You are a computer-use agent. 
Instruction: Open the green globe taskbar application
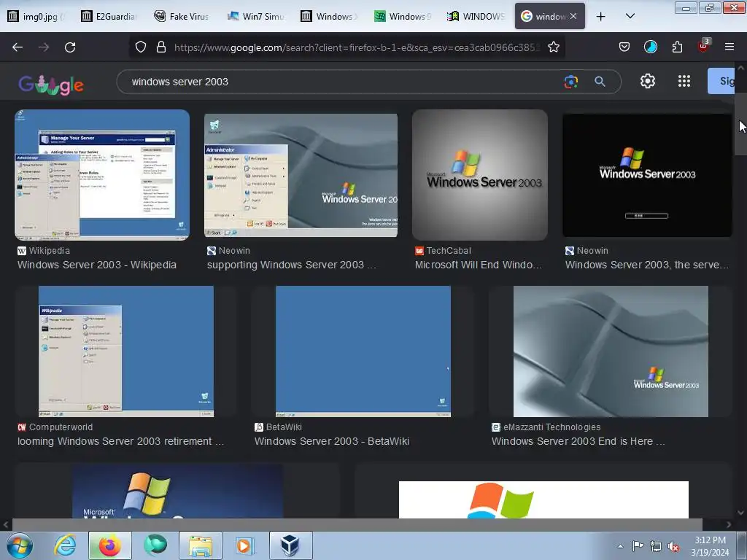pyautogui.click(x=155, y=545)
